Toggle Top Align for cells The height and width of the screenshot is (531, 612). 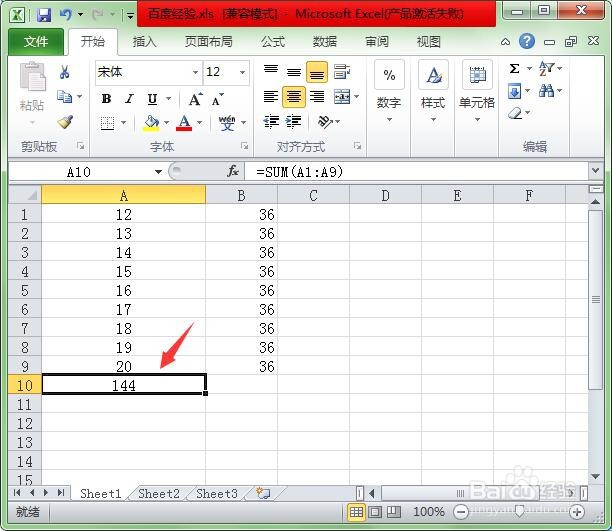click(x=271, y=72)
